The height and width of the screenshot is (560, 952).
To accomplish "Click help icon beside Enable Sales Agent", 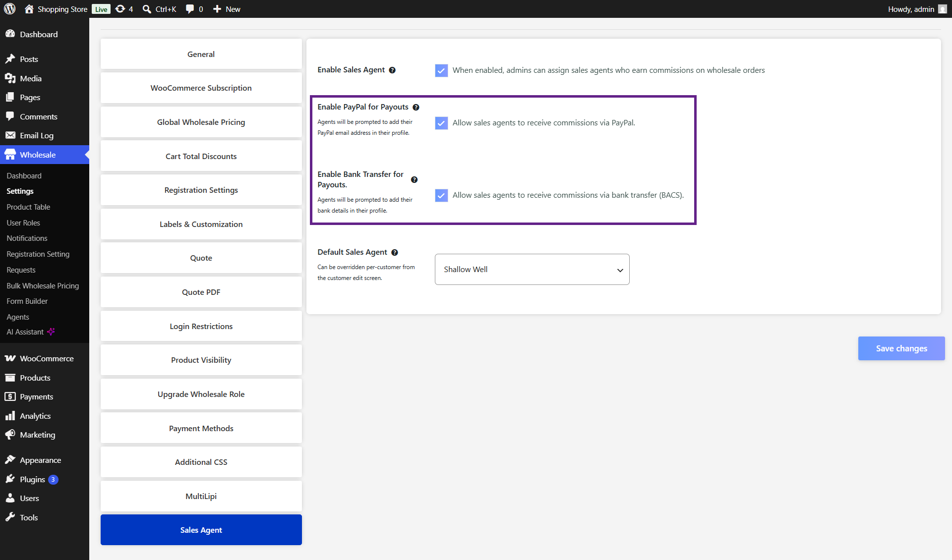I will click(392, 70).
